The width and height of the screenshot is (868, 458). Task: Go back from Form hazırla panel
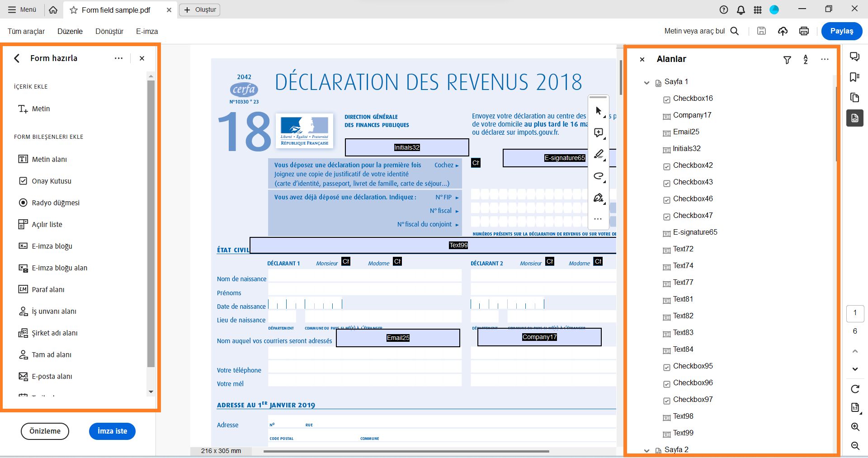[17, 58]
